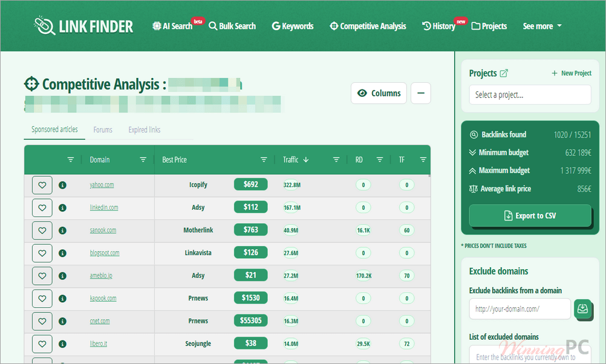Image resolution: width=606 pixels, height=364 pixels.
Task: Click the list of excluded domains textarea
Action: point(530,356)
